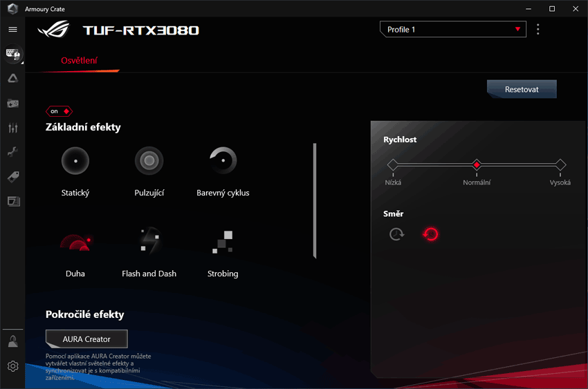
Task: Click the Duha label text
Action: (75, 274)
